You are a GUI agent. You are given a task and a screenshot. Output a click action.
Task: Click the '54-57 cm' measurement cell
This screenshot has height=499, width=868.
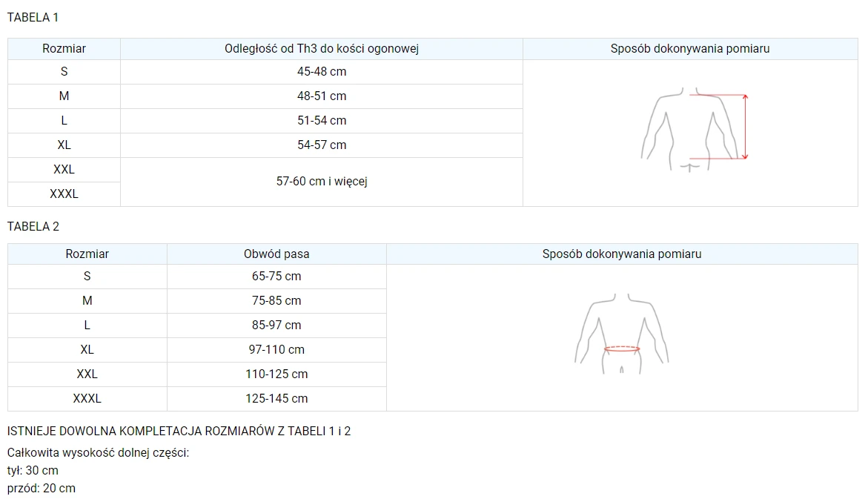click(x=322, y=145)
